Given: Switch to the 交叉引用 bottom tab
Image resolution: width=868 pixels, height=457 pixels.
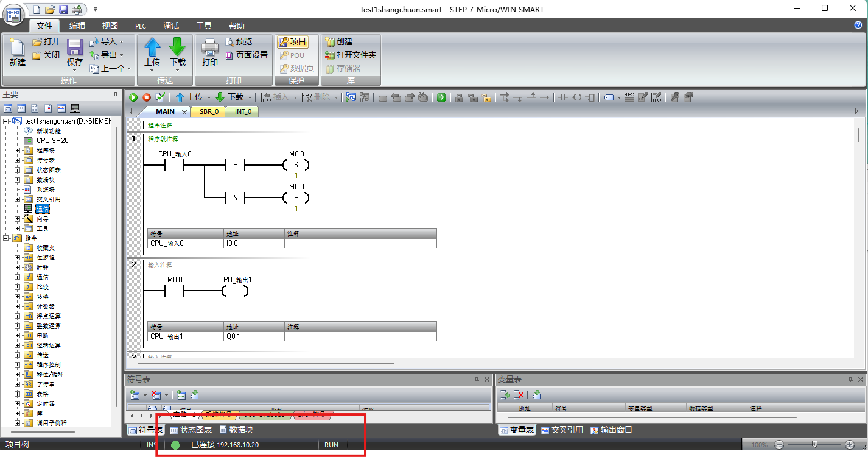Looking at the screenshot, I should [x=562, y=430].
